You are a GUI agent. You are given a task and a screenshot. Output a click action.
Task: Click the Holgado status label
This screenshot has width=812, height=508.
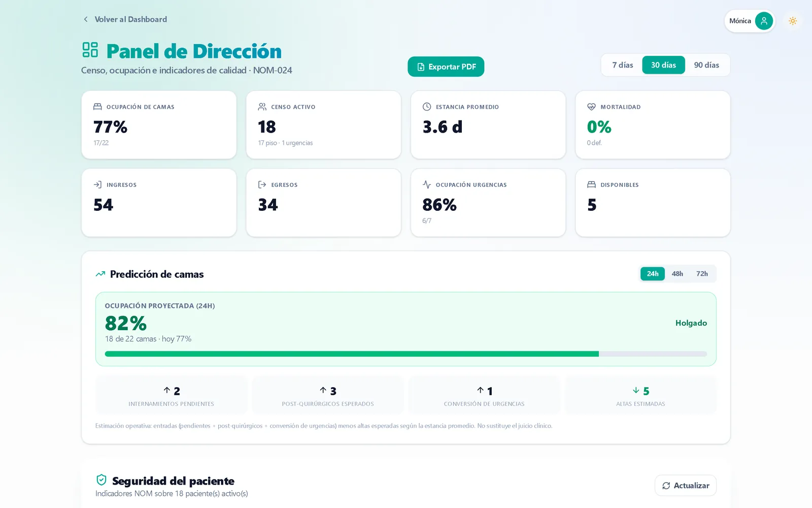coord(691,323)
